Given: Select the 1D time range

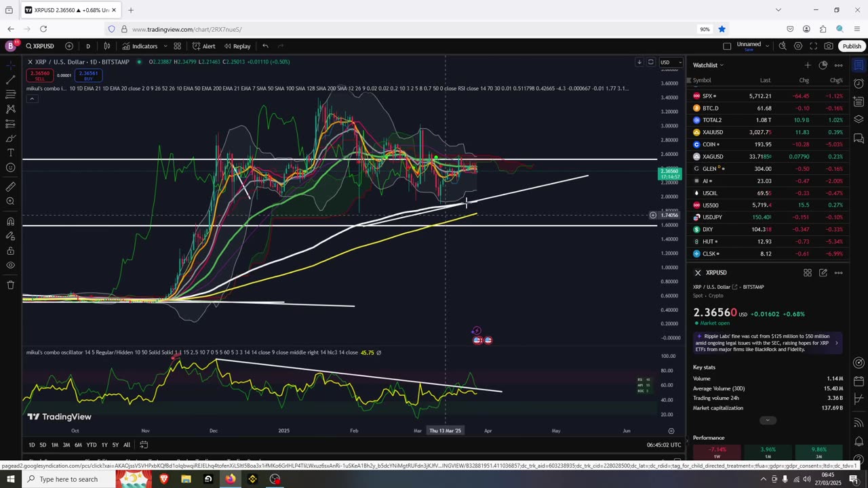Looking at the screenshot, I should (x=31, y=445).
